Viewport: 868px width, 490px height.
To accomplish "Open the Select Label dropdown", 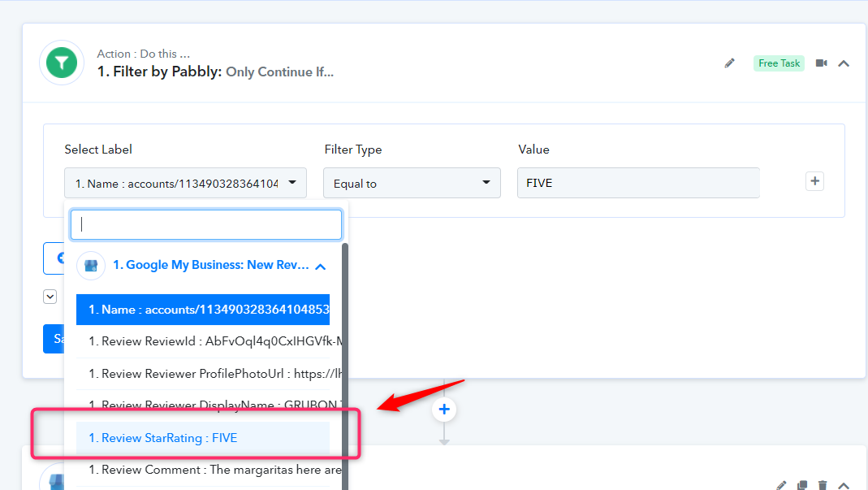I will tap(185, 183).
